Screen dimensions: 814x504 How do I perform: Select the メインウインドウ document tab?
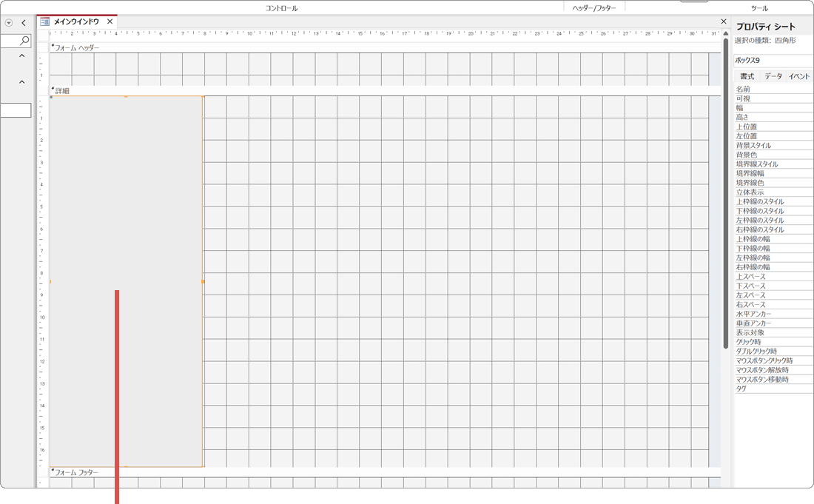(x=75, y=22)
